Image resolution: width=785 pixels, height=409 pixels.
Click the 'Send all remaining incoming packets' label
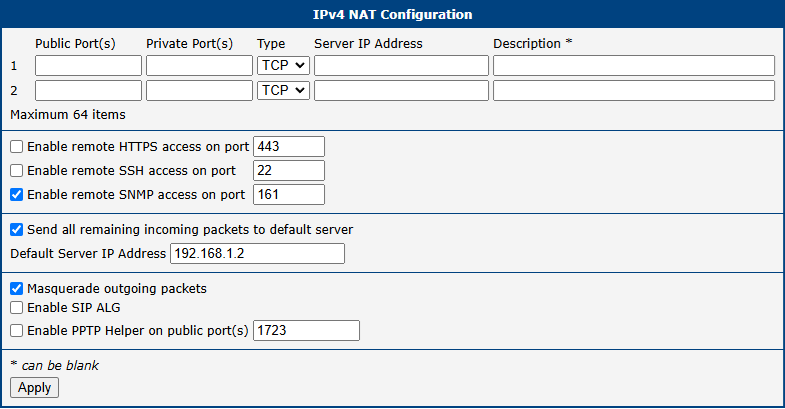point(190,230)
